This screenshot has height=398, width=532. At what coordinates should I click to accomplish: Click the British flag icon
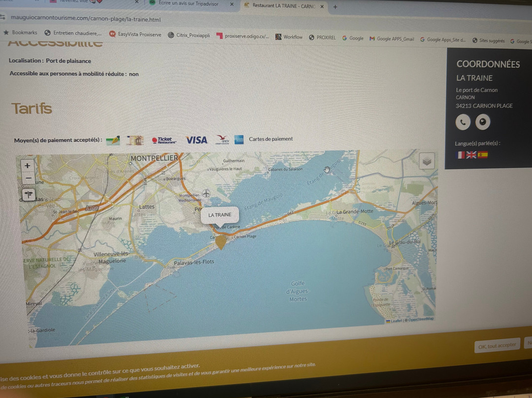click(x=471, y=155)
